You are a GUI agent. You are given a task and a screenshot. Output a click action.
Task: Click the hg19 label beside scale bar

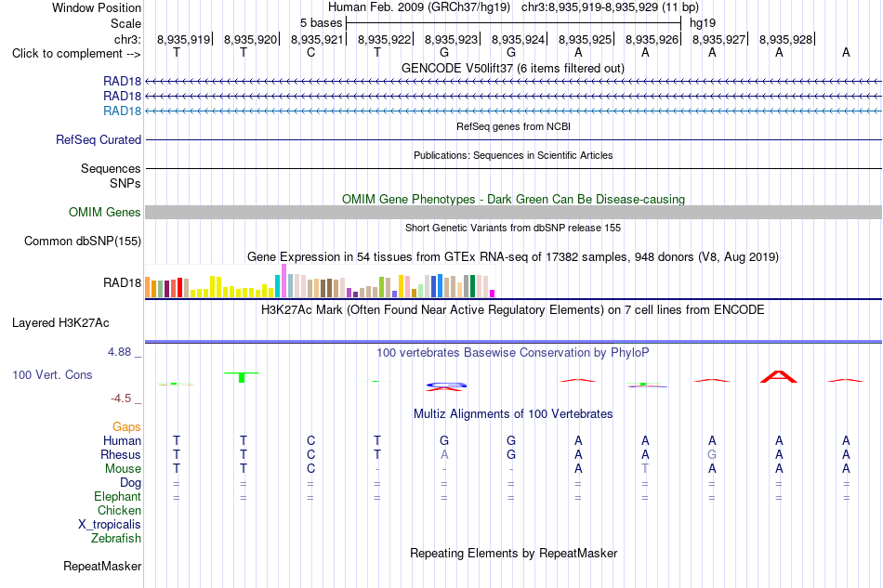703,23
